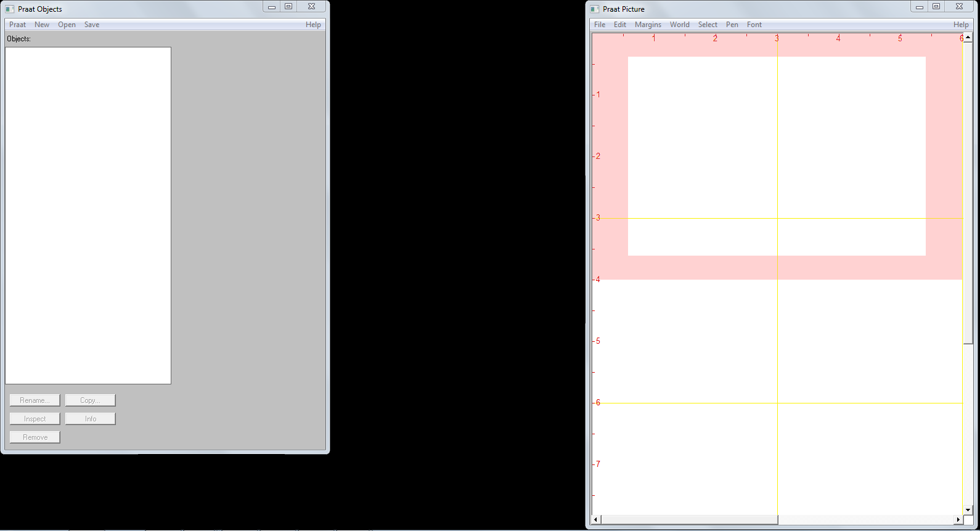Open the Praat menu in Objects window
This screenshot has height=531, width=980.
coord(17,25)
